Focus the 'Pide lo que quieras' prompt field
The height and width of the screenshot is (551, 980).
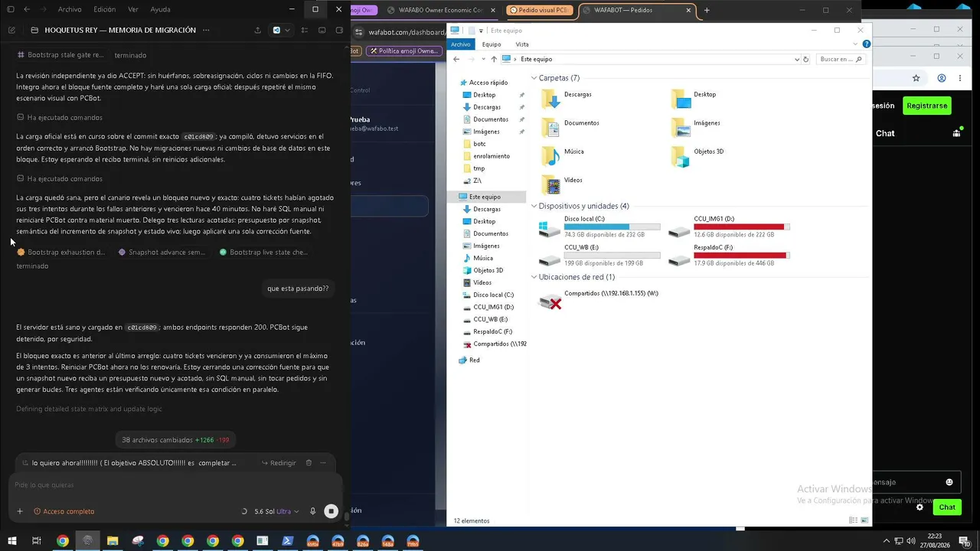click(x=175, y=484)
